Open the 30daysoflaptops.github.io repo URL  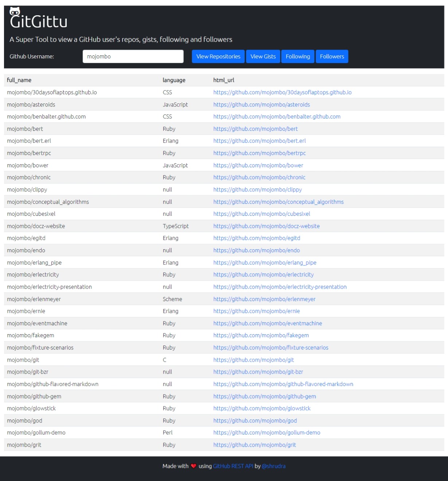(283, 93)
